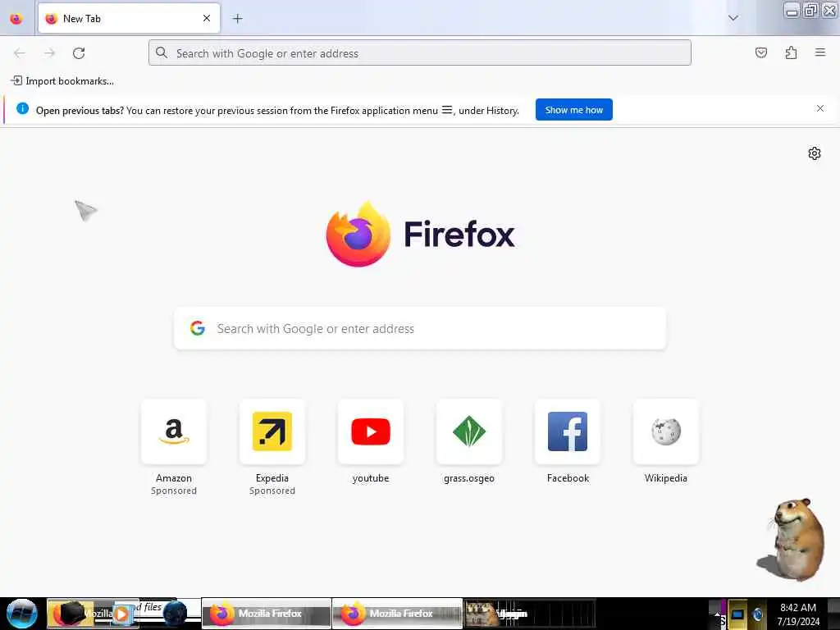Click the blue round tray icon beside clock
Image resolution: width=840 pixels, height=630 pixels.
coord(757,614)
